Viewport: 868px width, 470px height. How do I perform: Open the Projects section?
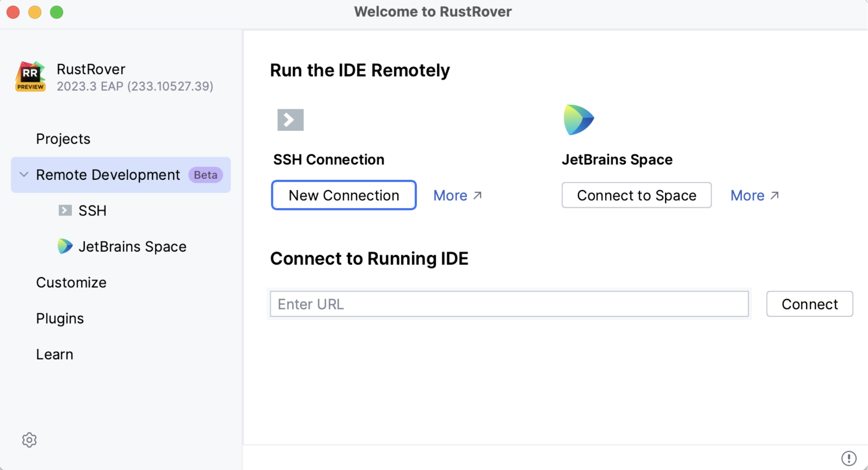pos(63,139)
